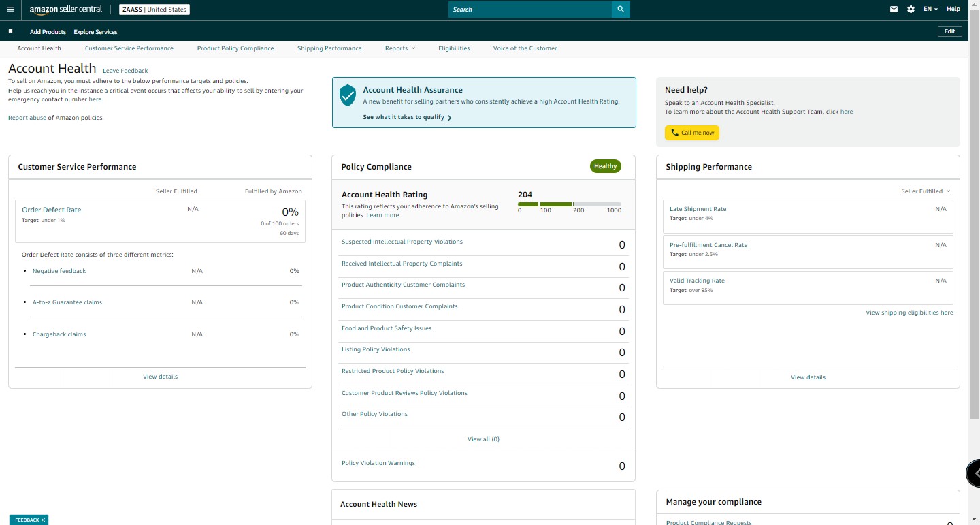Viewport: 980px width, 525px height.
Task: Click the Edit button
Action: (x=949, y=31)
